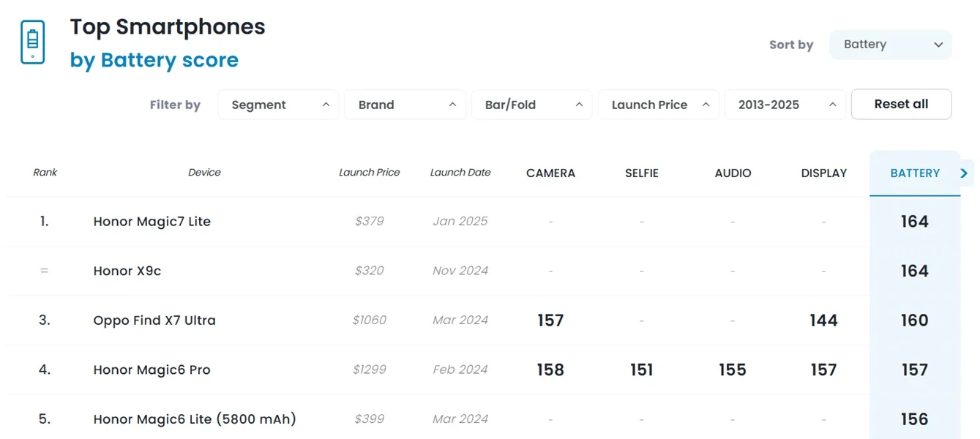Click the battery score 164 of Honor Magic7 Lite

914,221
